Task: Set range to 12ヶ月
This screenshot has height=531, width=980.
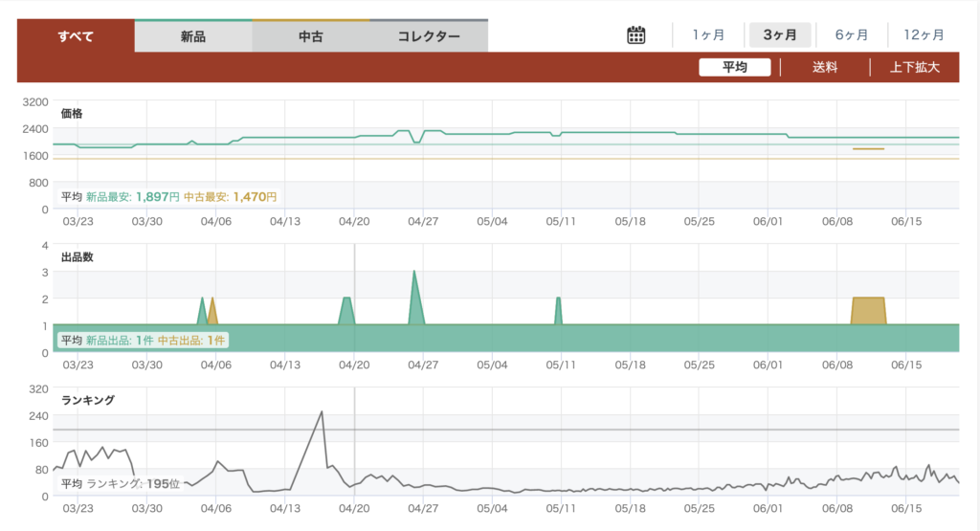Action: pyautogui.click(x=924, y=35)
